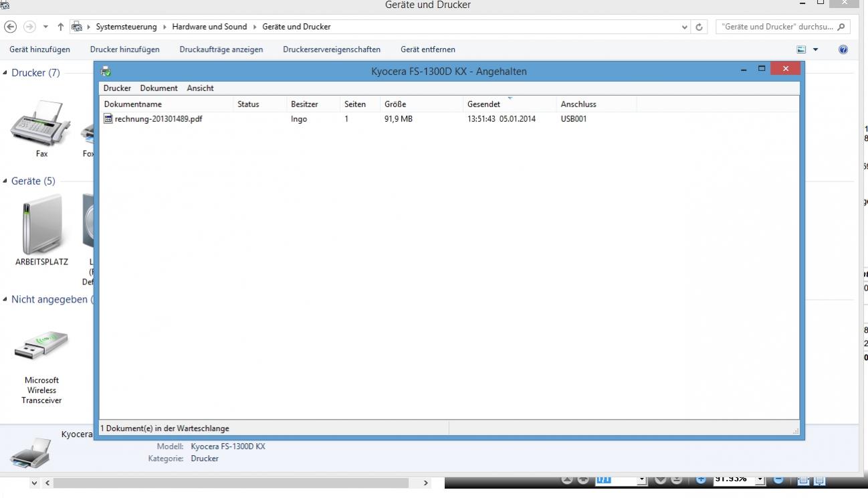The image size is (868, 498).
Task: Expand the arrow after Hardware und Sound
Action: [254, 27]
